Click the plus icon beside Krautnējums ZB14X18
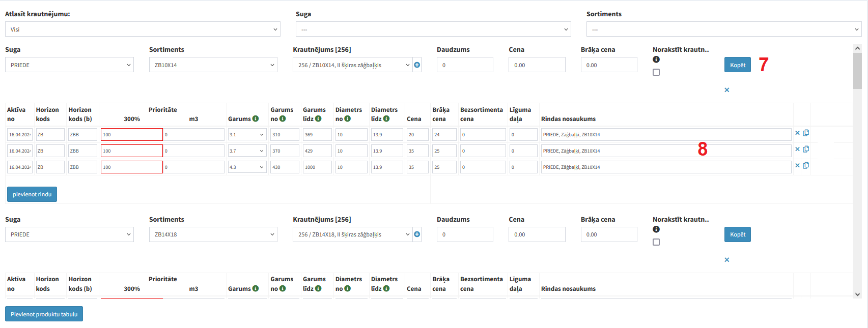Image resolution: width=868 pixels, height=328 pixels. (417, 234)
